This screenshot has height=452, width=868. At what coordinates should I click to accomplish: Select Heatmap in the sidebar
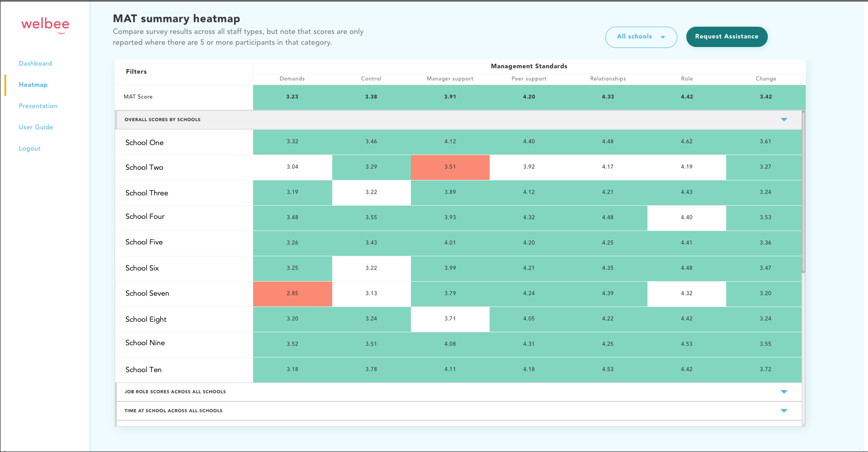click(x=33, y=85)
